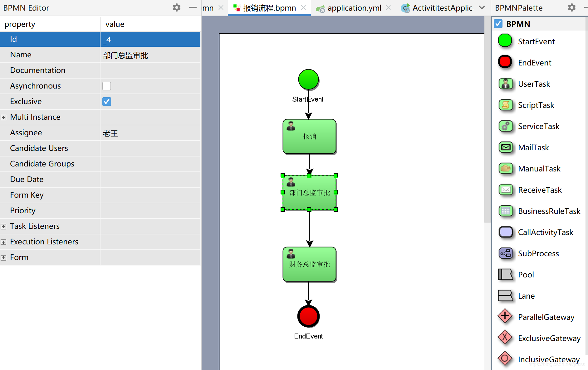Select the Assignee property label
588x370 pixels.
coord(26,133)
